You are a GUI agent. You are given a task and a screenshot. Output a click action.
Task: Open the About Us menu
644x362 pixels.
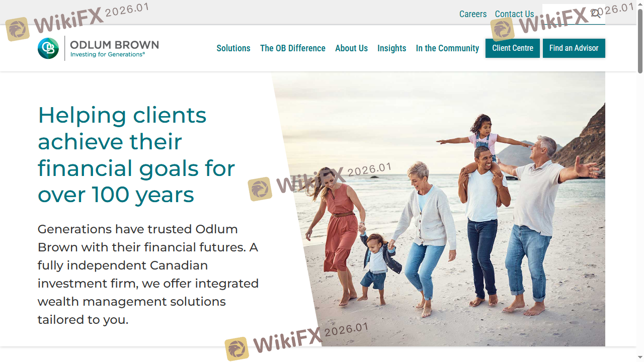351,48
